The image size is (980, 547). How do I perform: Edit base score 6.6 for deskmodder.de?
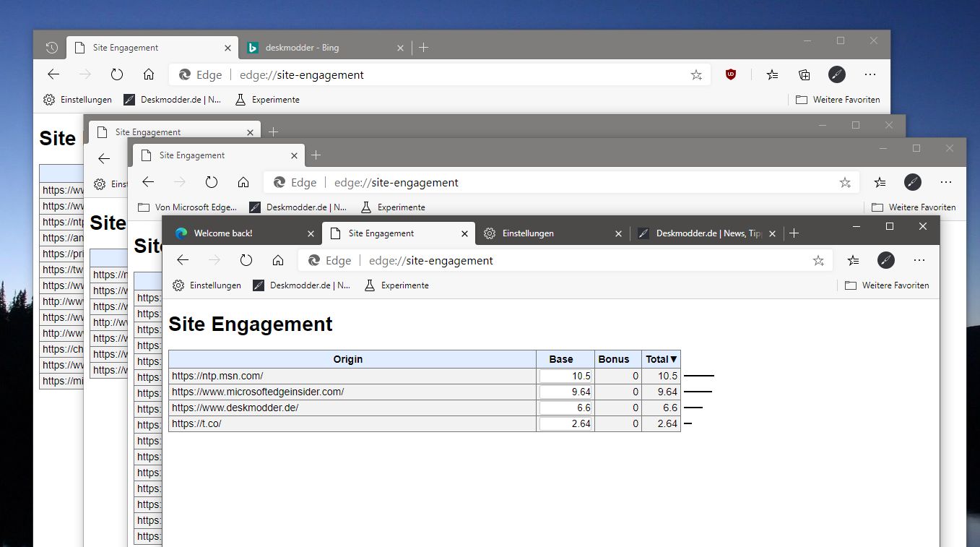[x=565, y=408]
